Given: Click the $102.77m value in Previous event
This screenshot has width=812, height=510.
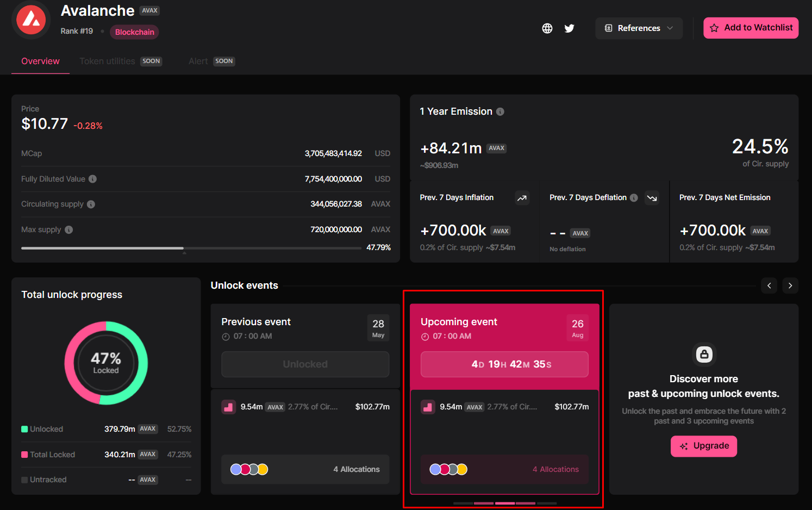Looking at the screenshot, I should 372,407.
